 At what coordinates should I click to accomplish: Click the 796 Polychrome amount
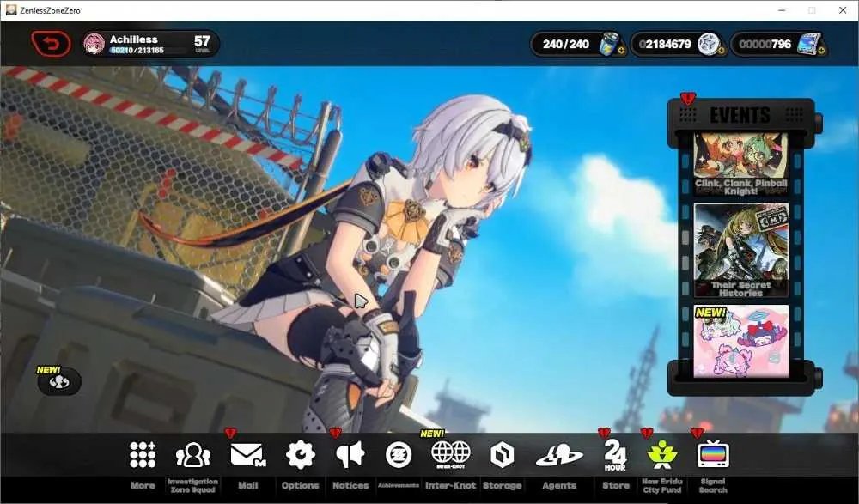click(765, 44)
